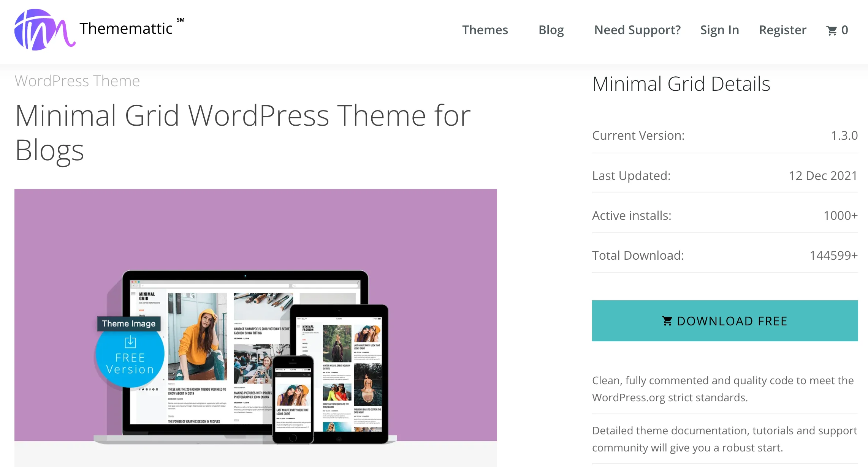Click the Total Download: label
Image resolution: width=868 pixels, height=467 pixels.
tap(638, 255)
